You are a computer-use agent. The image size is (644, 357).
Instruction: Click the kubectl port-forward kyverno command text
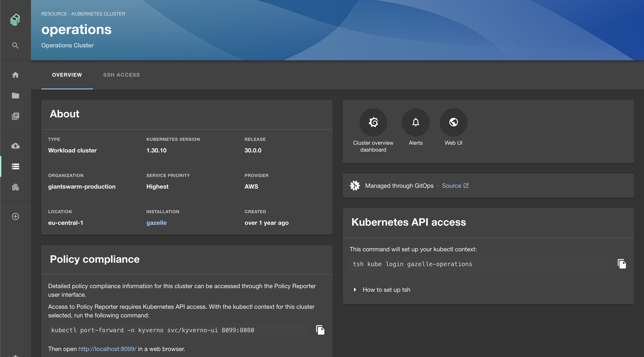(x=153, y=330)
